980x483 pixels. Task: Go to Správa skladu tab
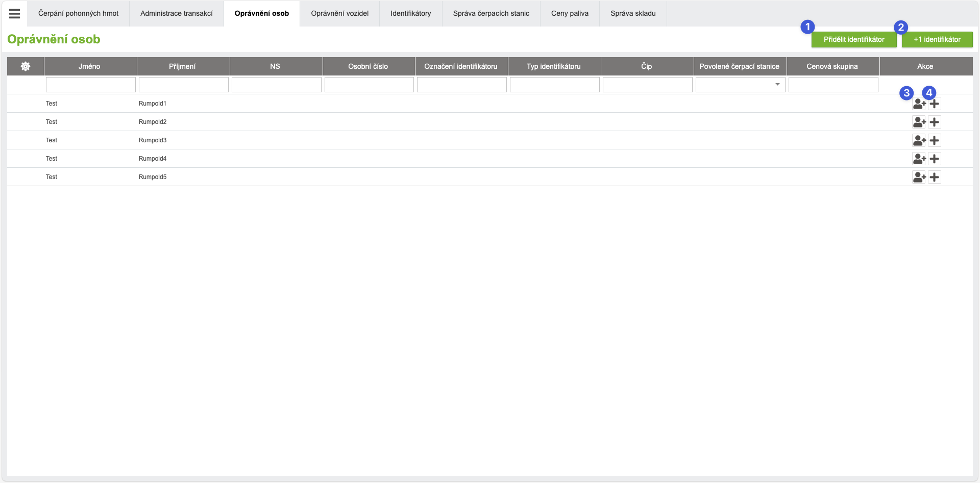633,13
